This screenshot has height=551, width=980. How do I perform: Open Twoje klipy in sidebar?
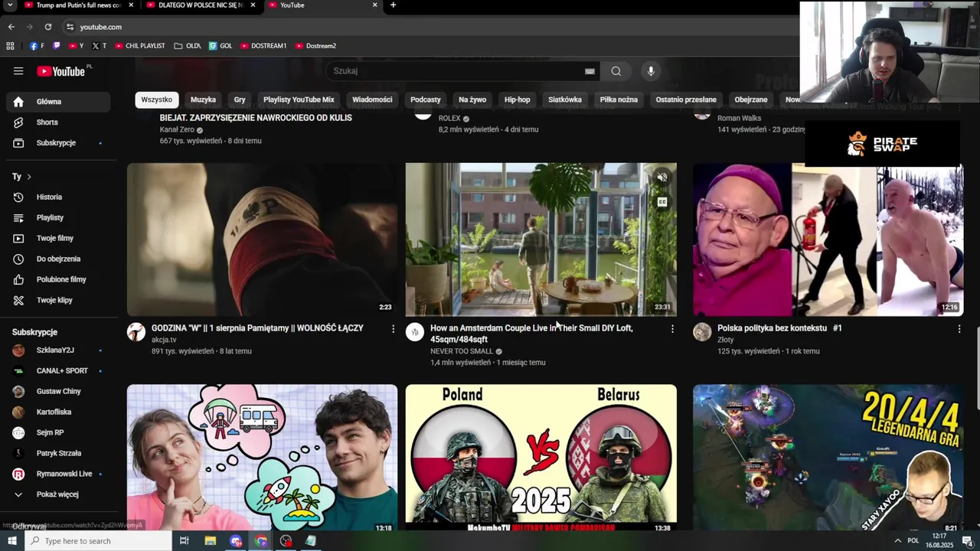coord(58,301)
